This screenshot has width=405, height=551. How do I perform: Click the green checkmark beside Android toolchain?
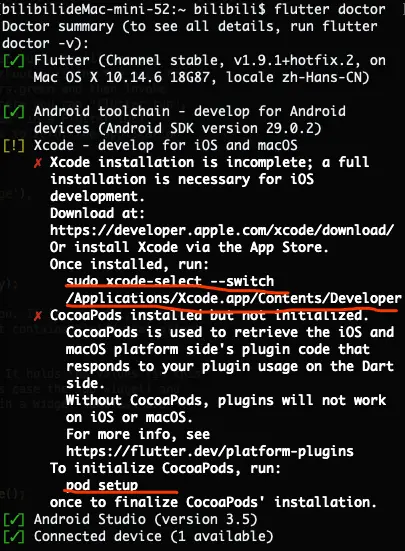pos(14,112)
